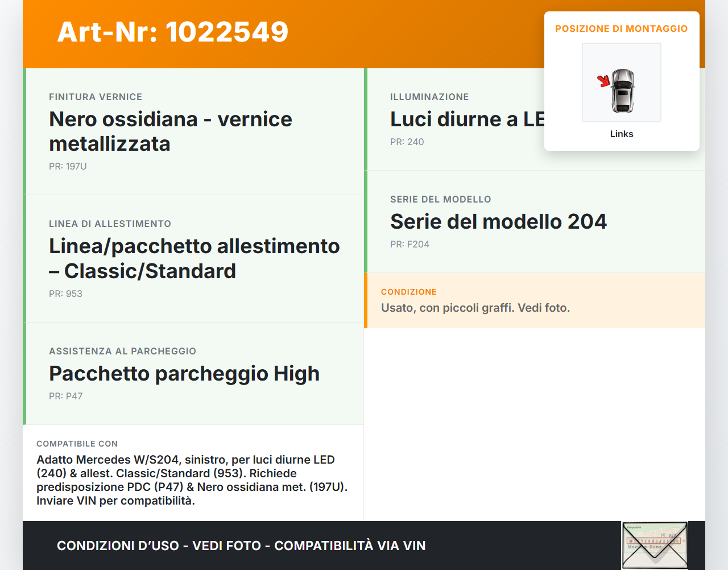Click the SERIE DEL MODELLO label
This screenshot has height=570, width=728.
pyautogui.click(x=441, y=199)
